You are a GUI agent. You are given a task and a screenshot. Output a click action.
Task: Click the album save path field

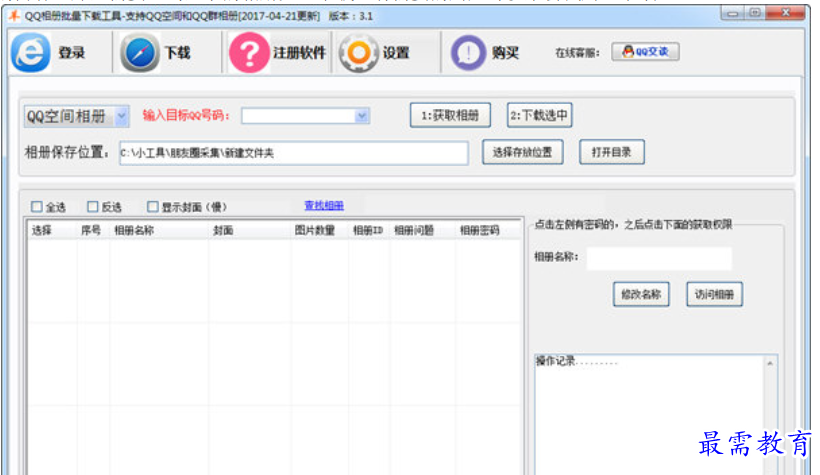coord(294,153)
